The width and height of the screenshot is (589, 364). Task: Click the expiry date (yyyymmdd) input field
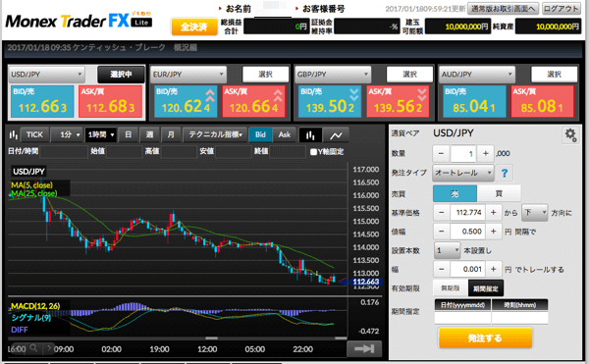[x=462, y=318]
